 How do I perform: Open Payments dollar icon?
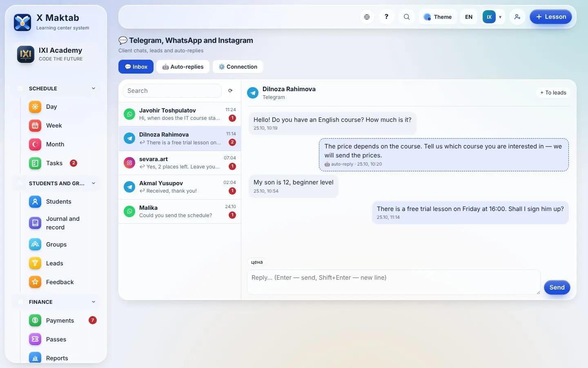[x=35, y=321]
